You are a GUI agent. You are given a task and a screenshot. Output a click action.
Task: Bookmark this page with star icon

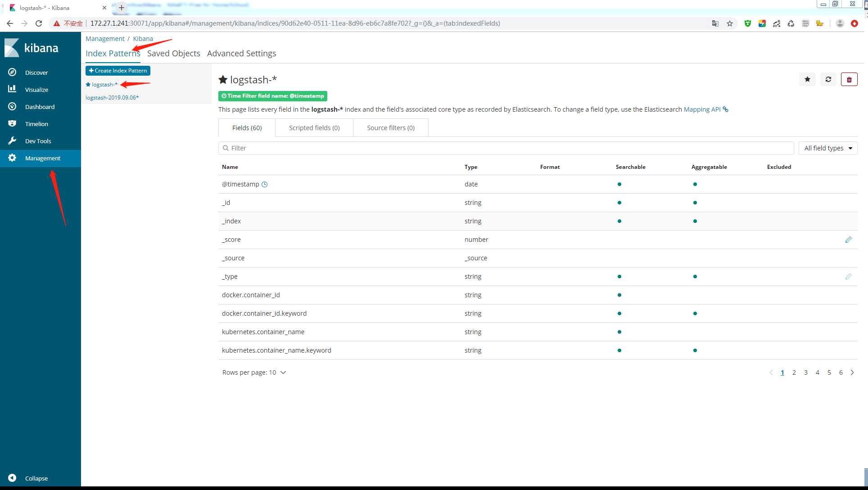point(730,23)
